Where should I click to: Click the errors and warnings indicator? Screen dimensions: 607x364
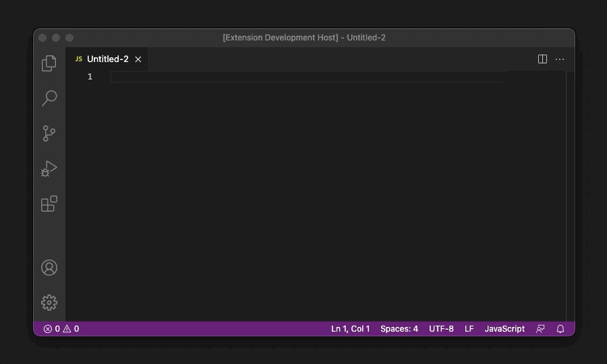(61, 329)
